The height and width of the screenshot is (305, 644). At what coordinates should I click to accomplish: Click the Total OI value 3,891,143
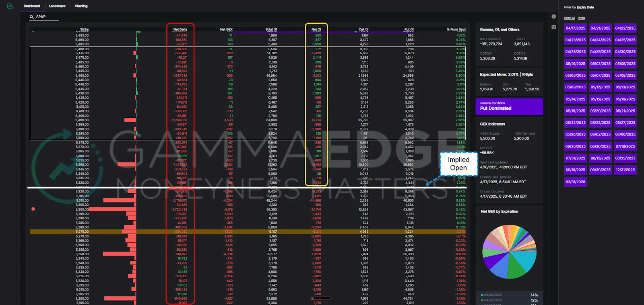pyautogui.click(x=522, y=44)
